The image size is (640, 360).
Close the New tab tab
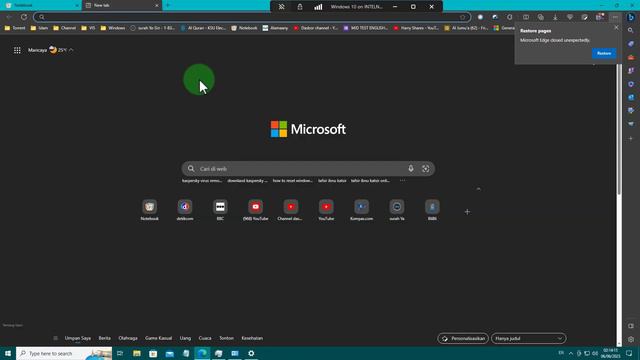157,6
